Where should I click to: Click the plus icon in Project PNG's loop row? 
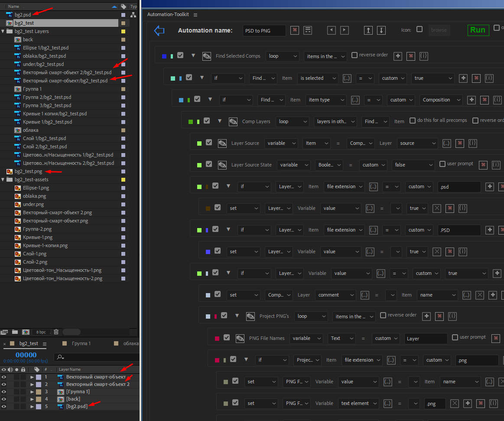[426, 316]
